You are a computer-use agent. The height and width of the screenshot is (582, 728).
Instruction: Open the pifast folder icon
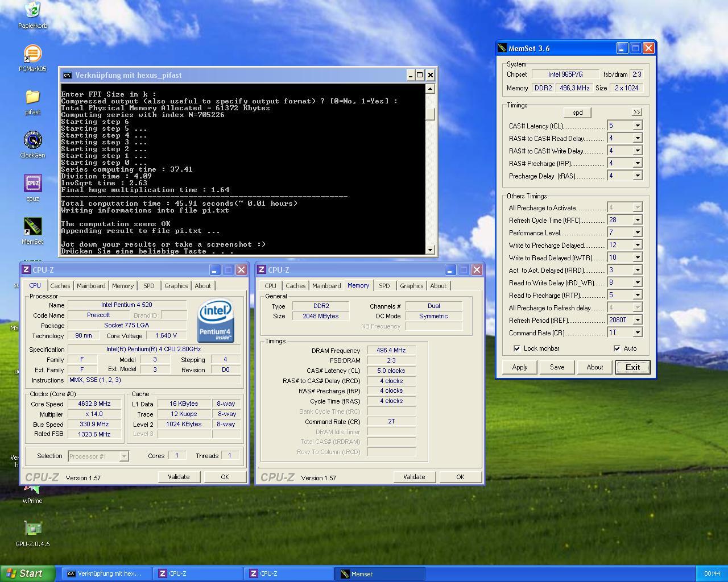tap(32, 101)
